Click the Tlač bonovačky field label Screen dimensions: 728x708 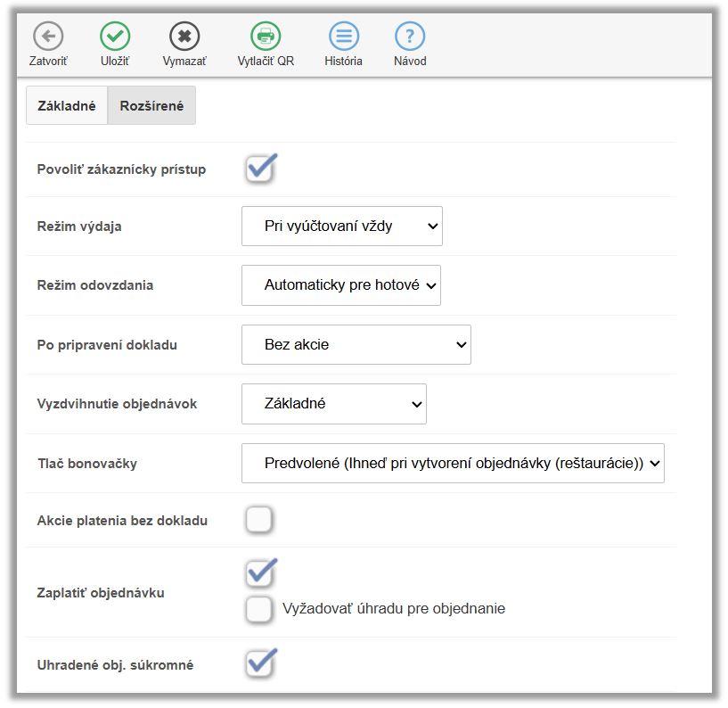(87, 464)
